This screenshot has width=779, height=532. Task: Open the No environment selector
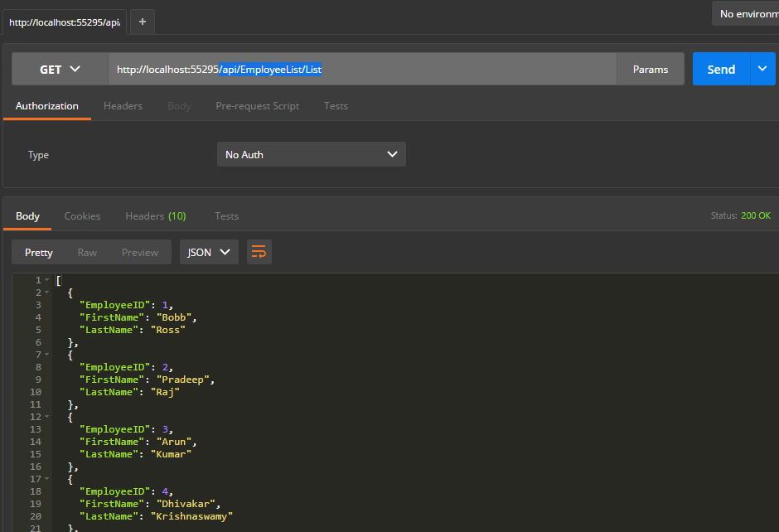[746, 13]
